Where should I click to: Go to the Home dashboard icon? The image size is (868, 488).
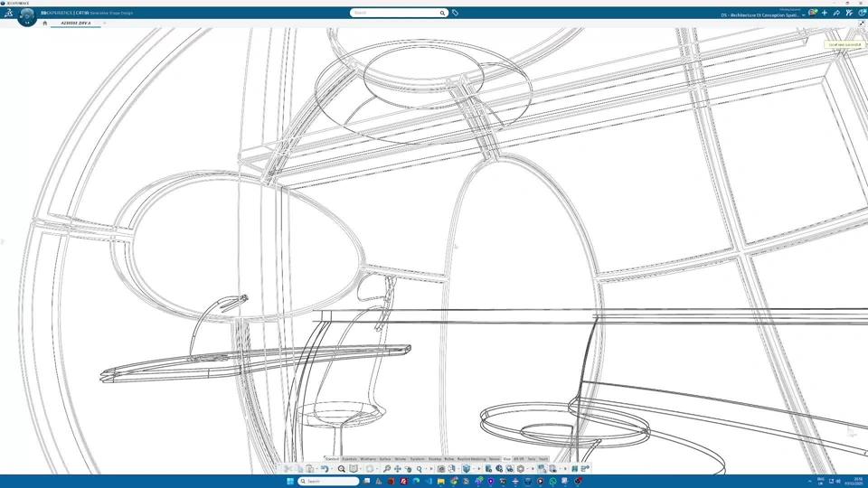click(45, 23)
